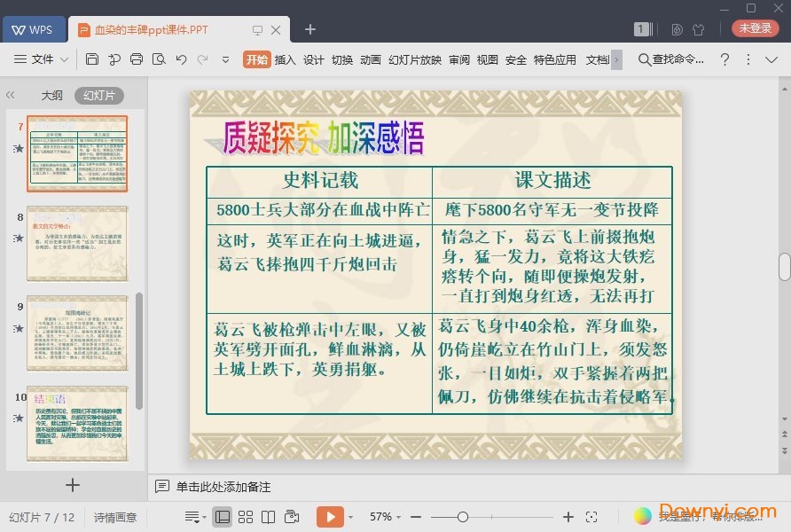This screenshot has height=532, width=791.
Task: Toggle normal view button in status bar
Action: tap(223, 516)
